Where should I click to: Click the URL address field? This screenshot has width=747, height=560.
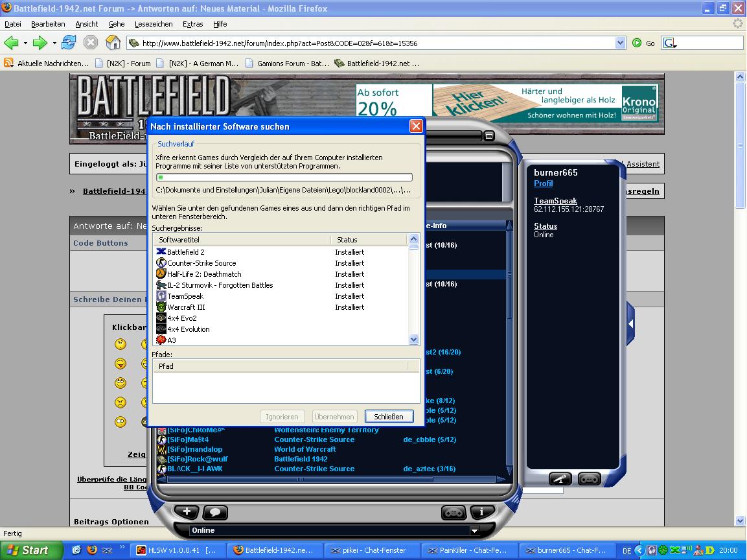click(x=372, y=43)
